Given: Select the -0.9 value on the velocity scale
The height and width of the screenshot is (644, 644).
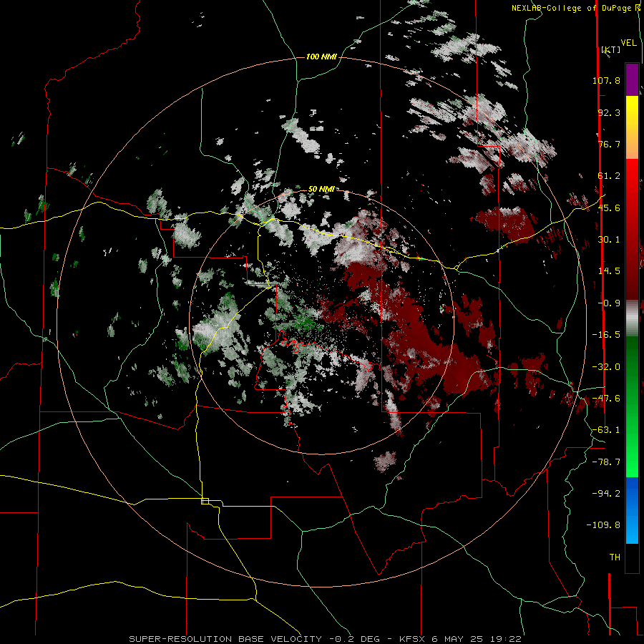Looking at the screenshot, I should click(x=609, y=303).
